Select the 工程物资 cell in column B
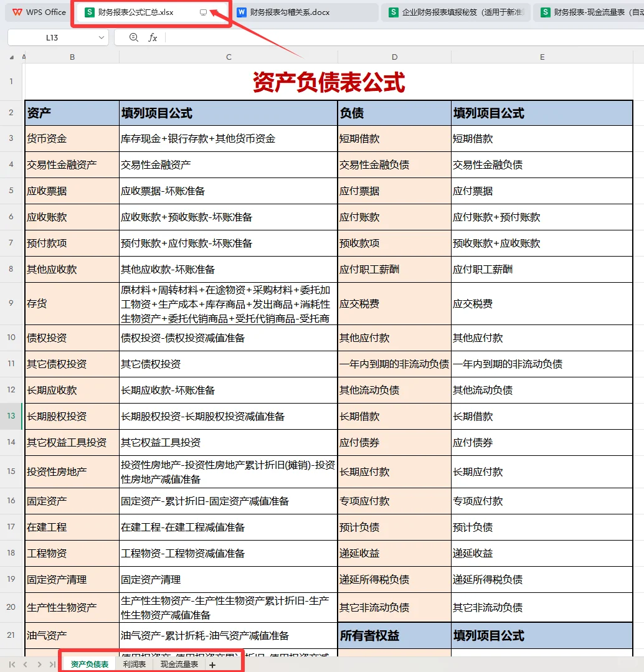The width and height of the screenshot is (644, 672). pos(72,553)
